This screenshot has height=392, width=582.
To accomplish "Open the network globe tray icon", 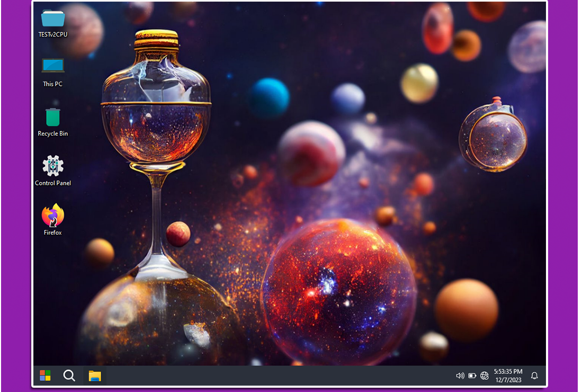I will 485,376.
